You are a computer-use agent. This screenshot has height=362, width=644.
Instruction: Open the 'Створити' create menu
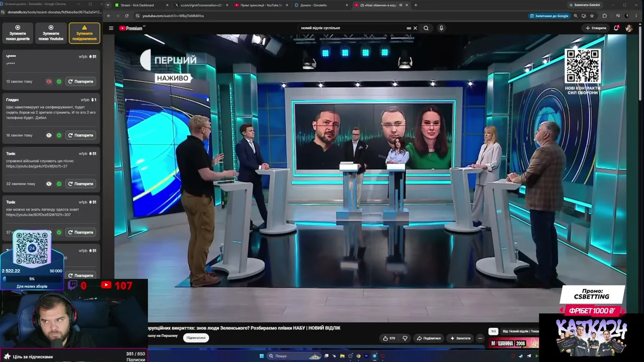(x=596, y=28)
